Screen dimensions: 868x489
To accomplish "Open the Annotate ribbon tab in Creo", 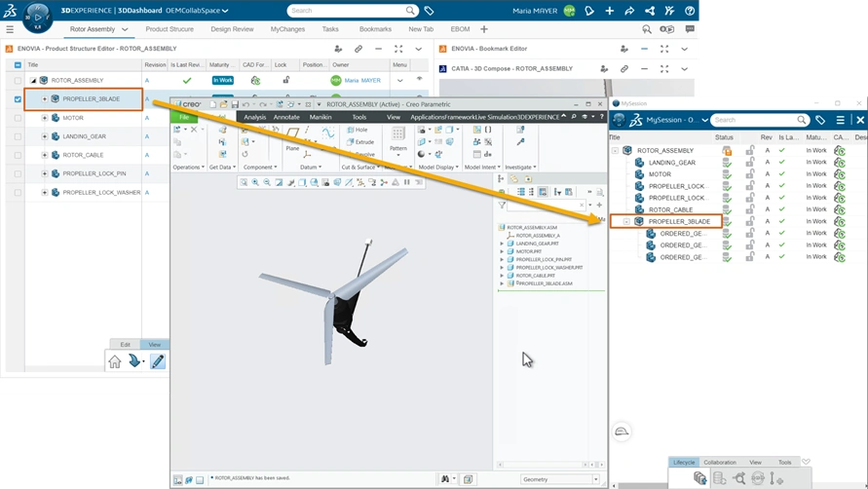I will [x=286, y=117].
